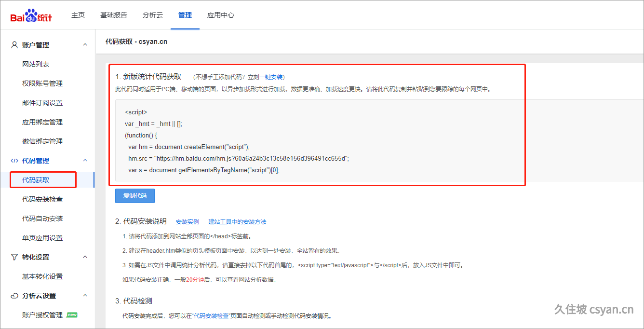
Task: Click the 转化设置 funnel icon
Action: tap(14, 257)
